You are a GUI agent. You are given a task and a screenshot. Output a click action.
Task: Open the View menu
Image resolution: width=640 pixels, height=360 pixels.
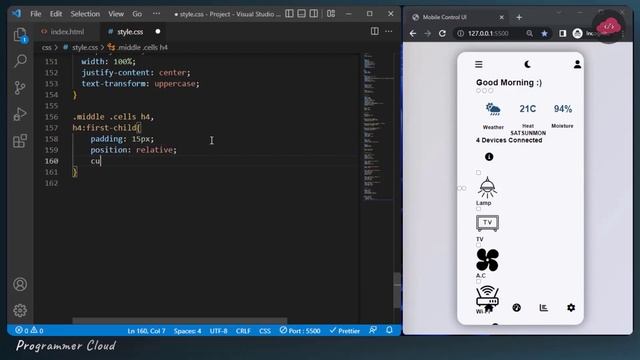coord(116,14)
